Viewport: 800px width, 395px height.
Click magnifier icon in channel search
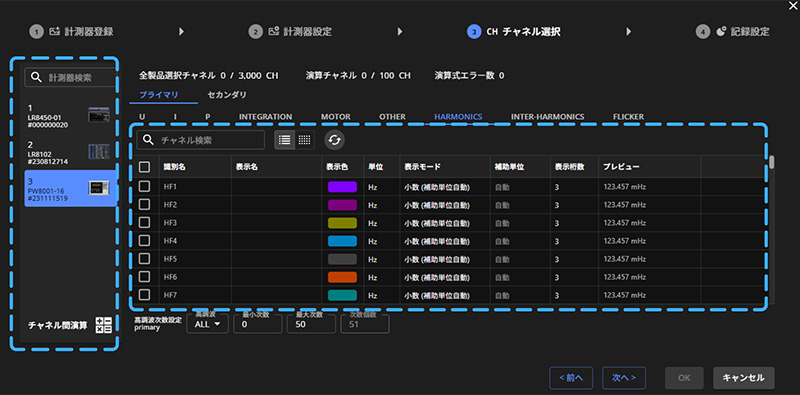pos(148,140)
